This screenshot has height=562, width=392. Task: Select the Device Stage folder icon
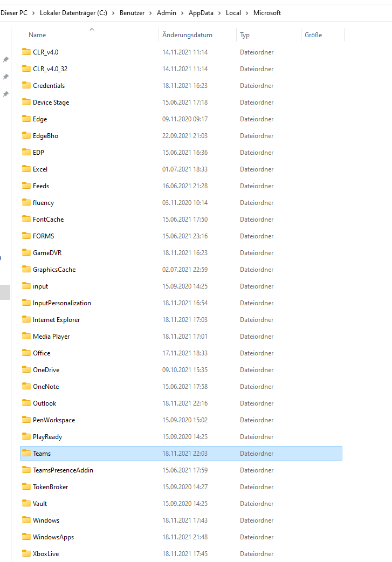click(x=26, y=102)
